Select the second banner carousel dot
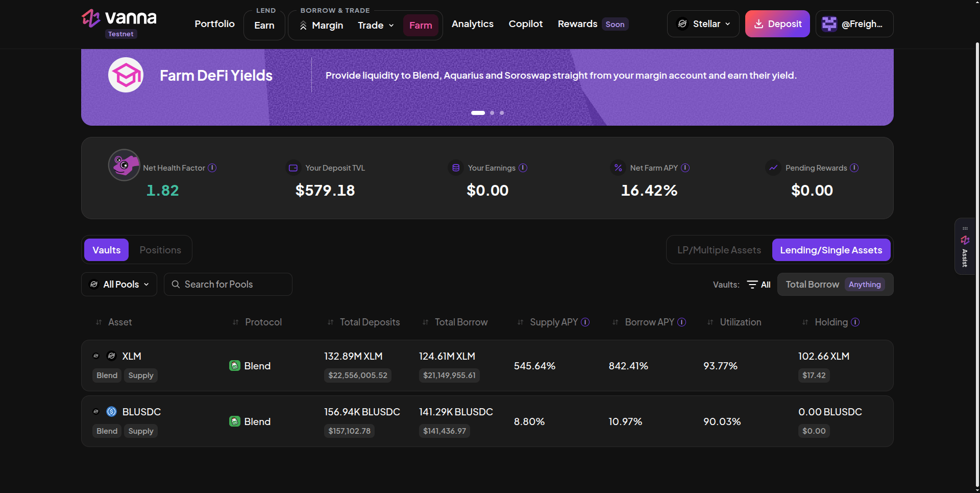 492,113
